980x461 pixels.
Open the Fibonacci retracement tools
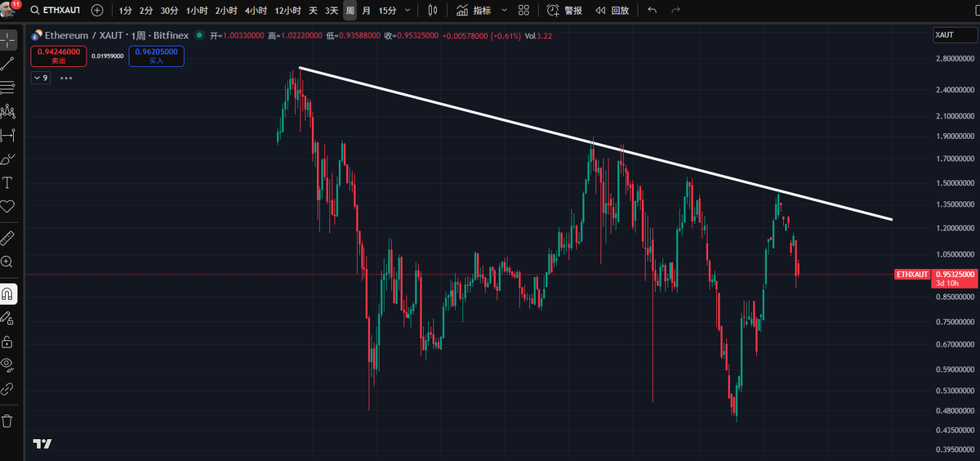point(7,87)
